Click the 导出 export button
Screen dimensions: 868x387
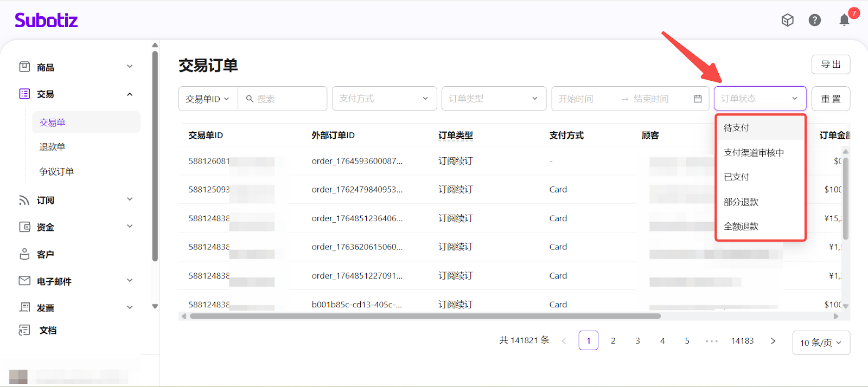[x=831, y=64]
